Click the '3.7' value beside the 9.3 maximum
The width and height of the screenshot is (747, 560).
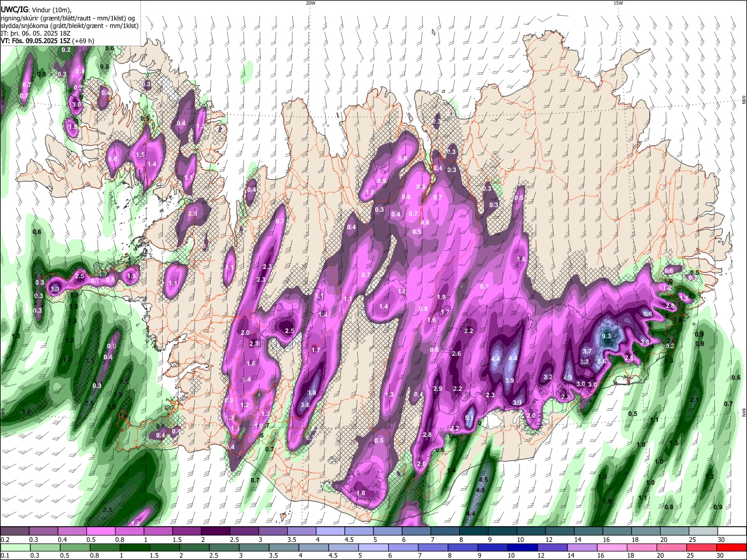pos(587,351)
